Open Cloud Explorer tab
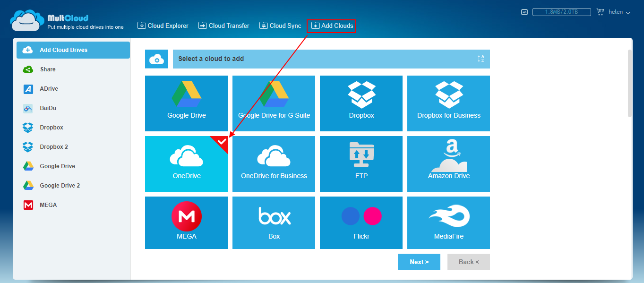Image resolution: width=644 pixels, height=283 pixels. point(163,26)
